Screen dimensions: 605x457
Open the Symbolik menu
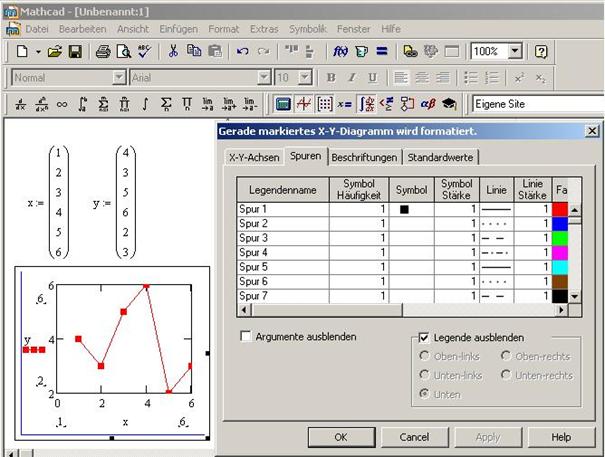tap(308, 29)
